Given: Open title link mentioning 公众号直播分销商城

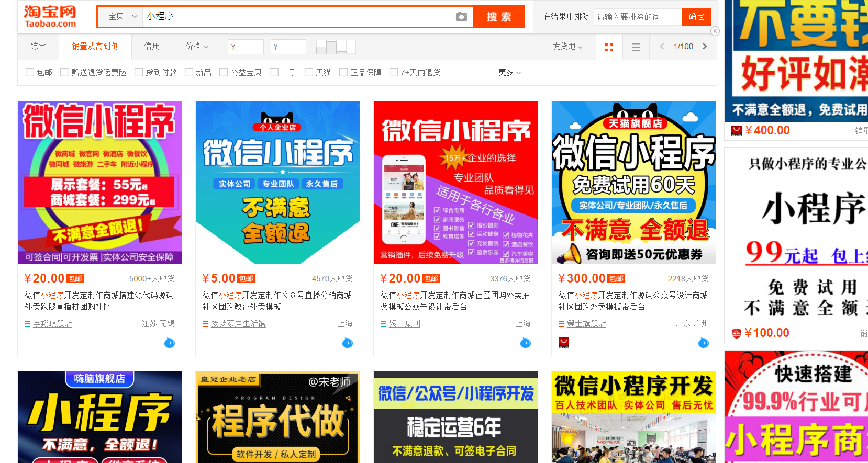Looking at the screenshot, I should click(277, 301).
